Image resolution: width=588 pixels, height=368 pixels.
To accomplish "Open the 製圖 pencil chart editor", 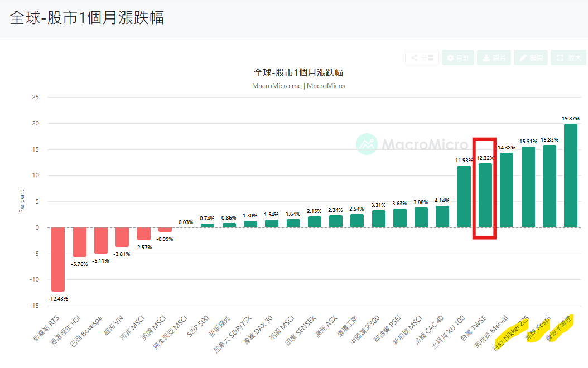I will click(531, 58).
